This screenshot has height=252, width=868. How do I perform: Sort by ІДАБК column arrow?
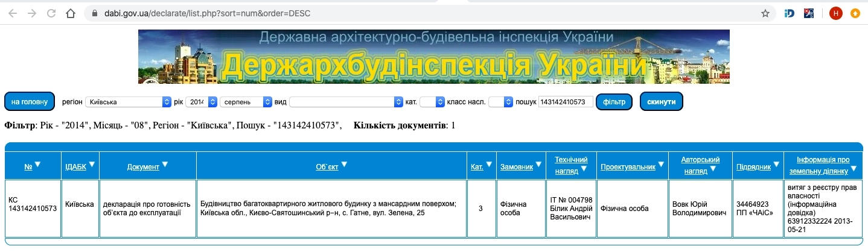tap(92, 165)
